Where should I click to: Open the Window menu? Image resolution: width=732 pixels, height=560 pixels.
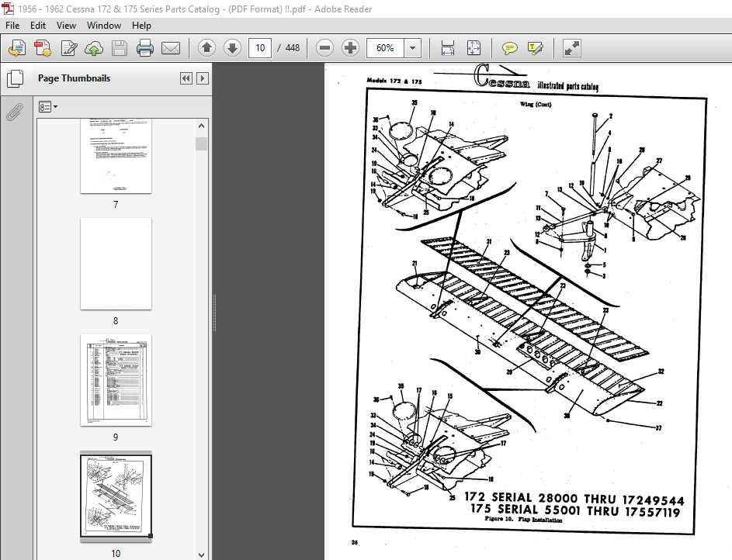104,25
